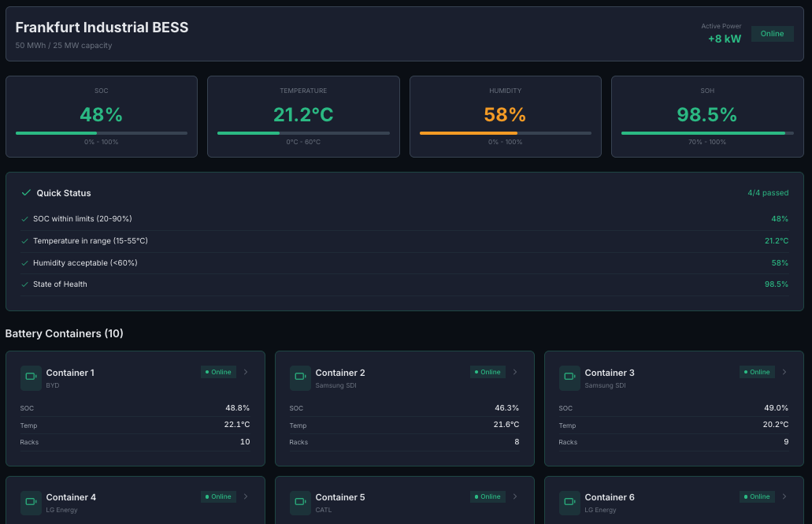Image resolution: width=812 pixels, height=524 pixels.
Task: Click the battery icon on Container 4
Action: (30, 502)
